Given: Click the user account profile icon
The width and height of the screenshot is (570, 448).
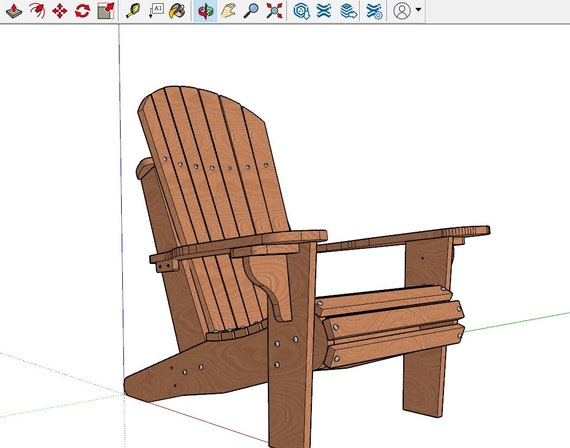Looking at the screenshot, I should 402,11.
